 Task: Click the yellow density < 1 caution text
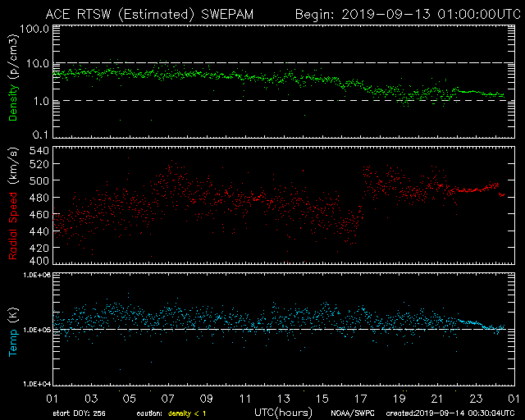click(x=189, y=413)
